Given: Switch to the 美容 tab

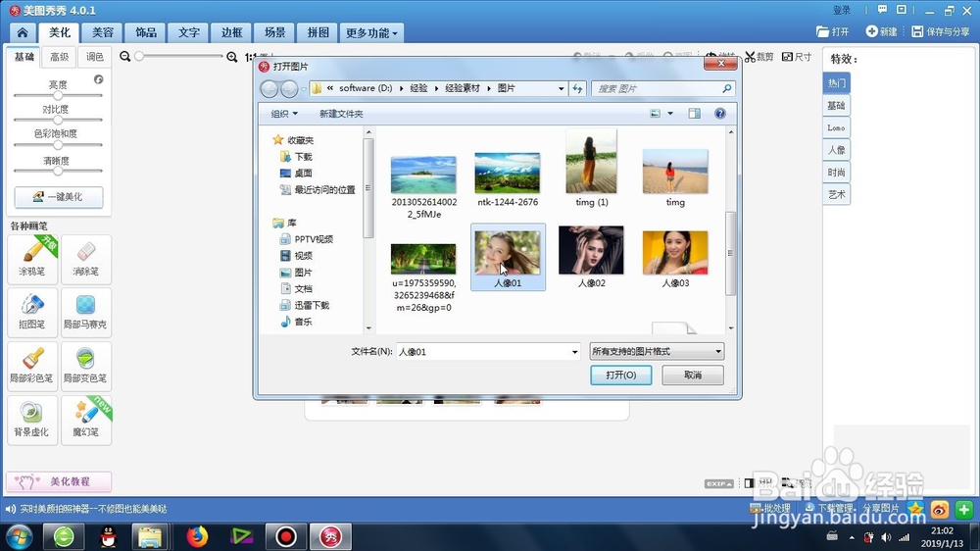Looking at the screenshot, I should pyautogui.click(x=103, y=32).
